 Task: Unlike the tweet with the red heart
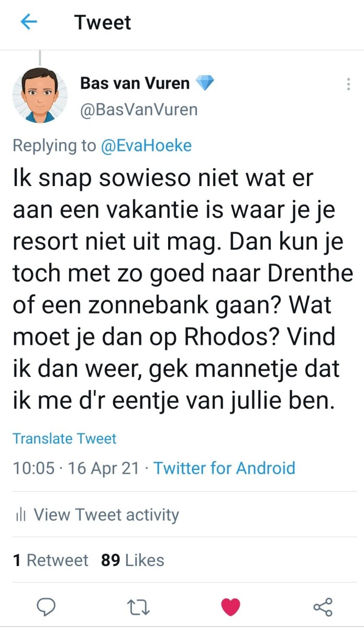(x=230, y=607)
